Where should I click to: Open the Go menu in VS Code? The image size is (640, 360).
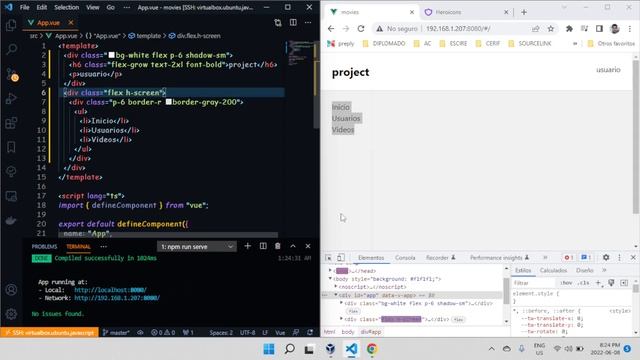[111, 7]
